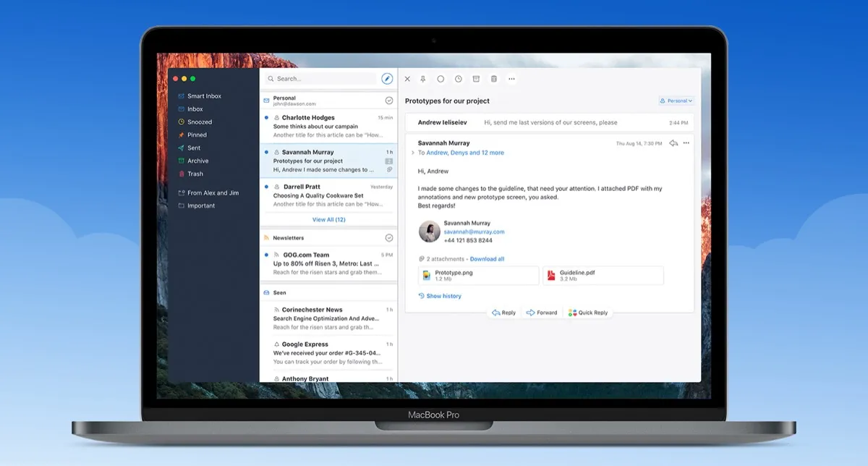Click the magnifier icon in search bar
The height and width of the screenshot is (466, 868).
[271, 79]
